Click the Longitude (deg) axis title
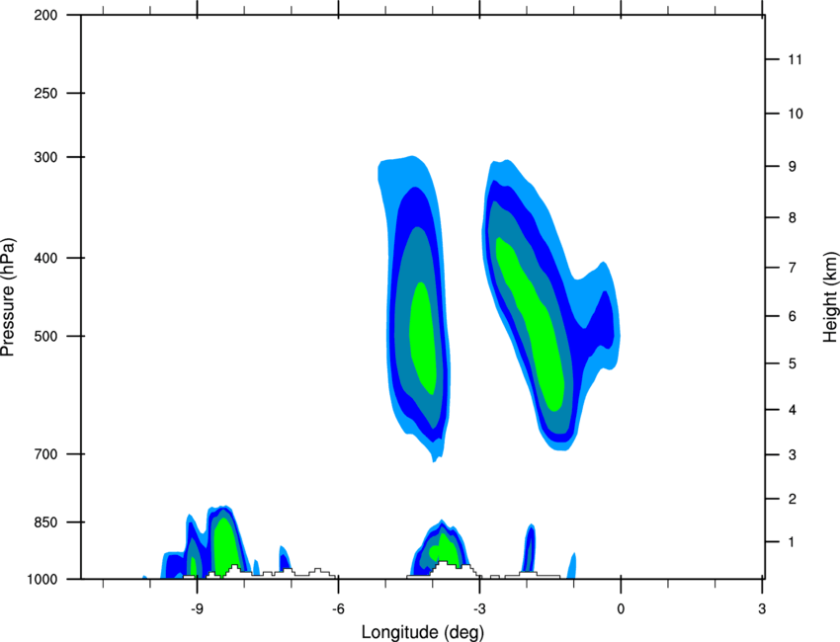This screenshot has width=840, height=642. tap(423, 632)
